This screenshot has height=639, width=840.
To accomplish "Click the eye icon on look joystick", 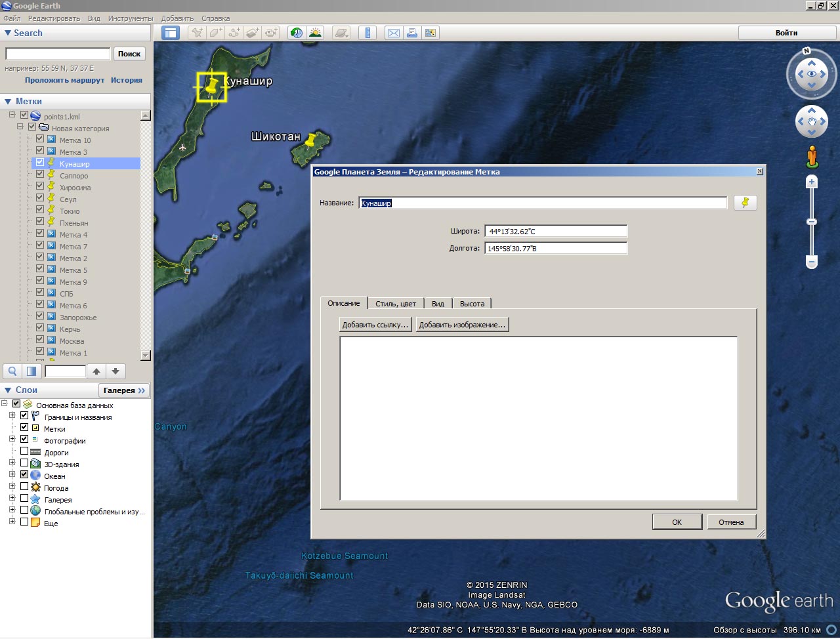I will 812,74.
